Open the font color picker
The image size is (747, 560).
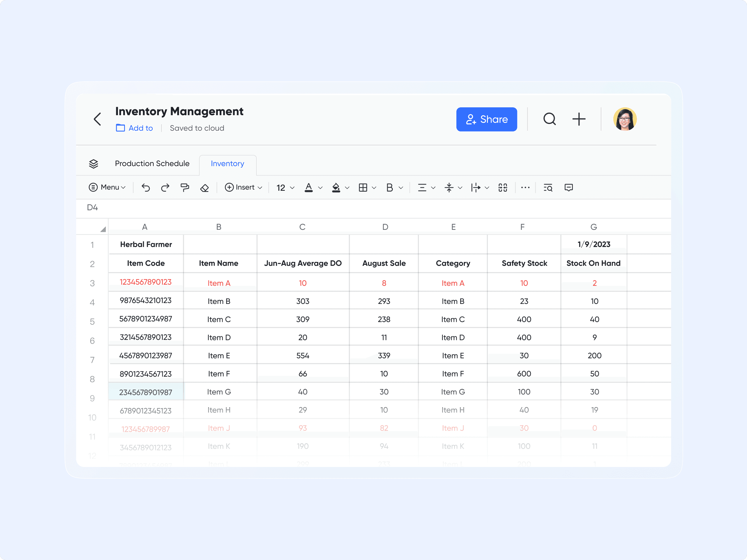(309, 188)
